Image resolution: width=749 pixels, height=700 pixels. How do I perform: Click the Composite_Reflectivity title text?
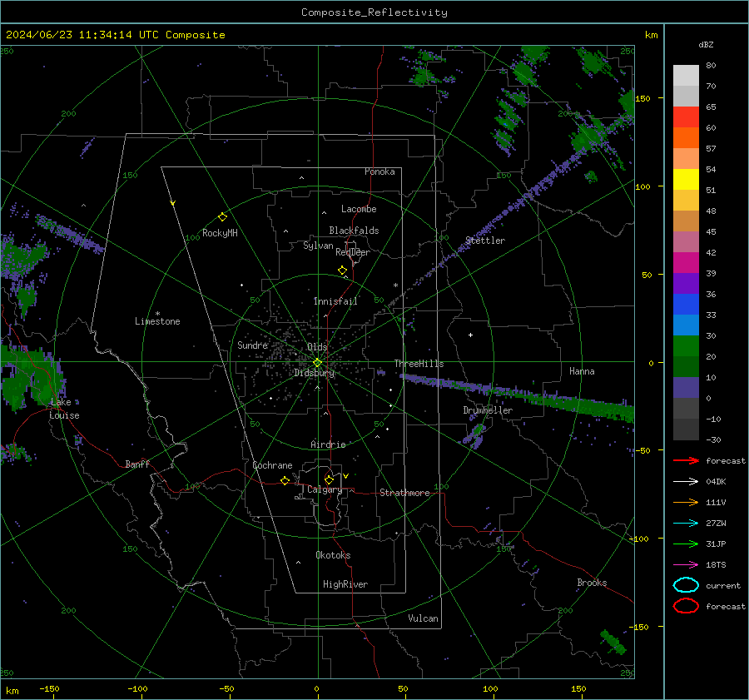tap(374, 12)
